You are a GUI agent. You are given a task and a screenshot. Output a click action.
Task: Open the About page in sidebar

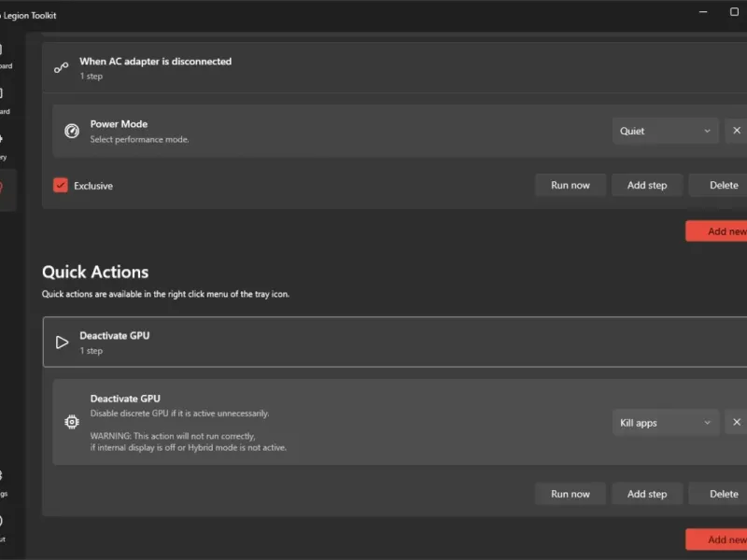point(3,526)
